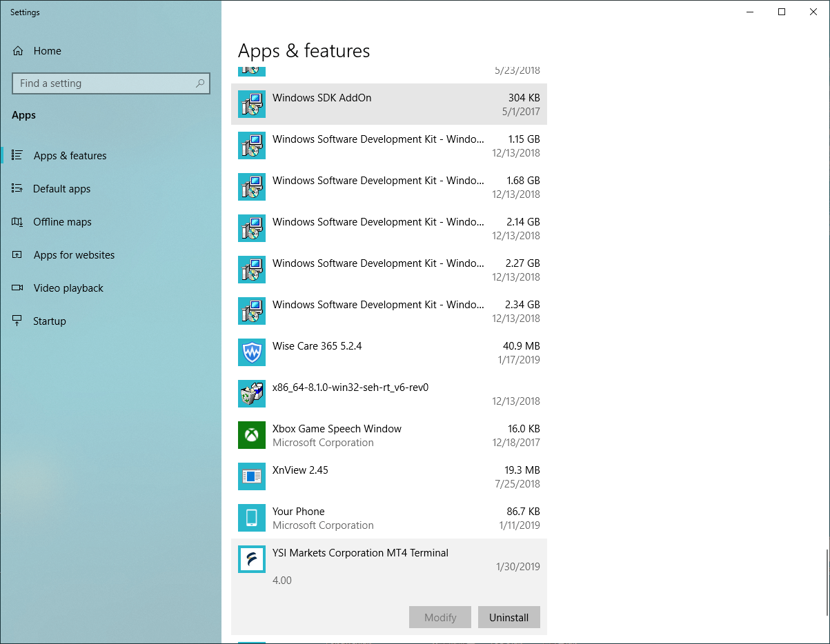Open Apps for websites page
The width and height of the screenshot is (830, 644).
74,255
